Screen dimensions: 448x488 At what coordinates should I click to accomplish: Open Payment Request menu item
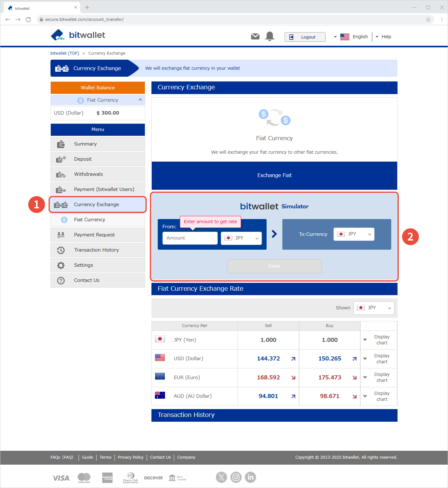click(98, 235)
